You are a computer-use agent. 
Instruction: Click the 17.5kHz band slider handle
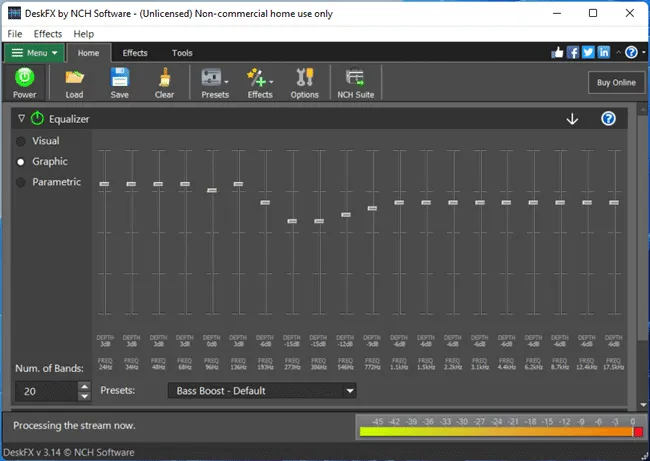614,202
